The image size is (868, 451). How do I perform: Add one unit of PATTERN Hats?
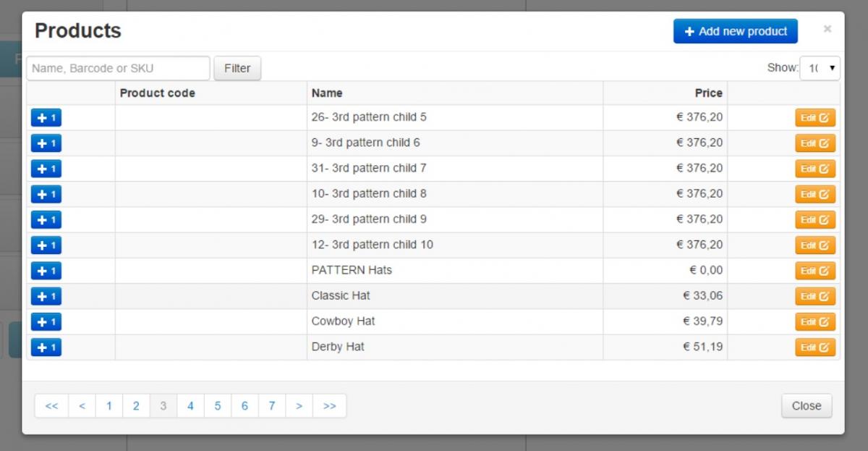coord(46,271)
